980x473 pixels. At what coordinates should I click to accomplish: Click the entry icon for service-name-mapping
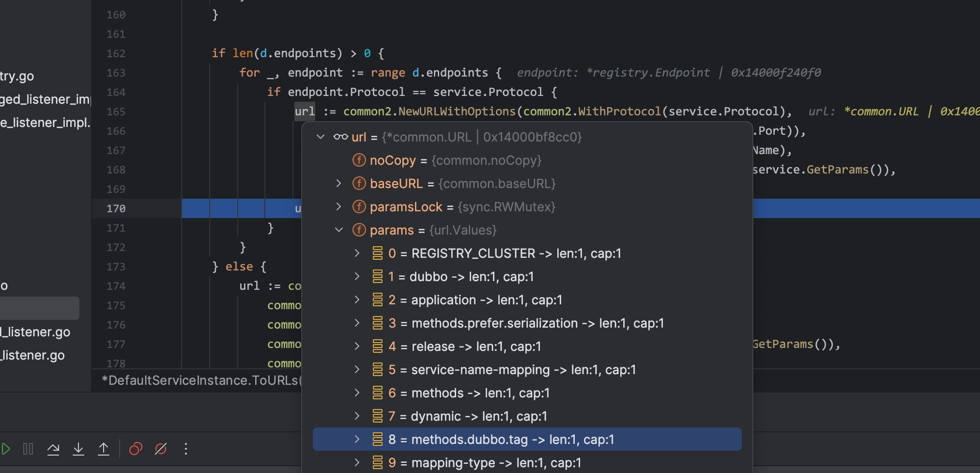click(x=378, y=369)
